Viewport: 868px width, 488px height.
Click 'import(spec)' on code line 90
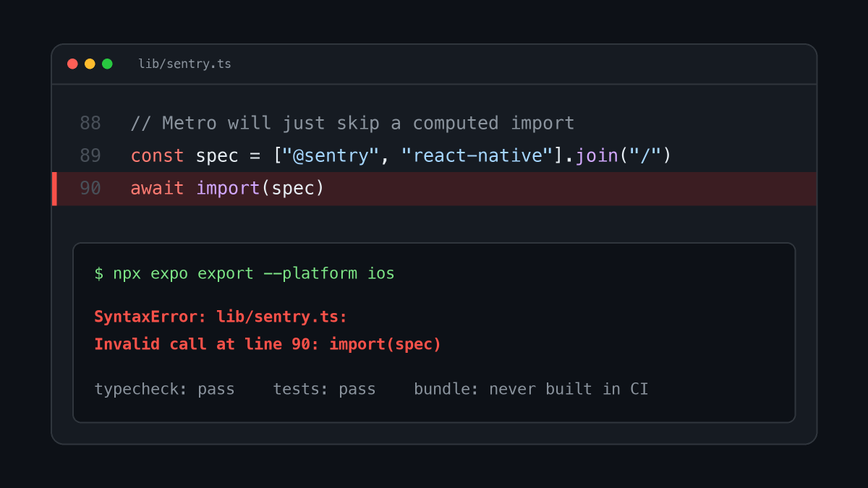[260, 188]
